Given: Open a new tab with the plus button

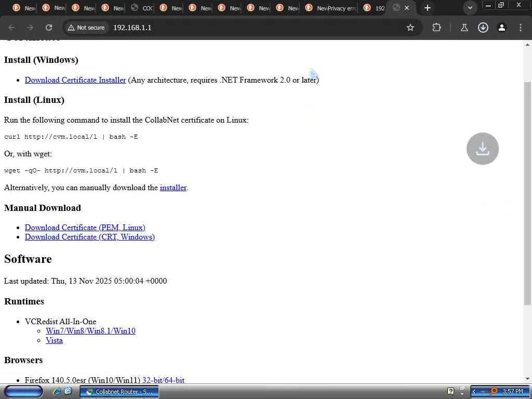Looking at the screenshot, I should click(428, 8).
